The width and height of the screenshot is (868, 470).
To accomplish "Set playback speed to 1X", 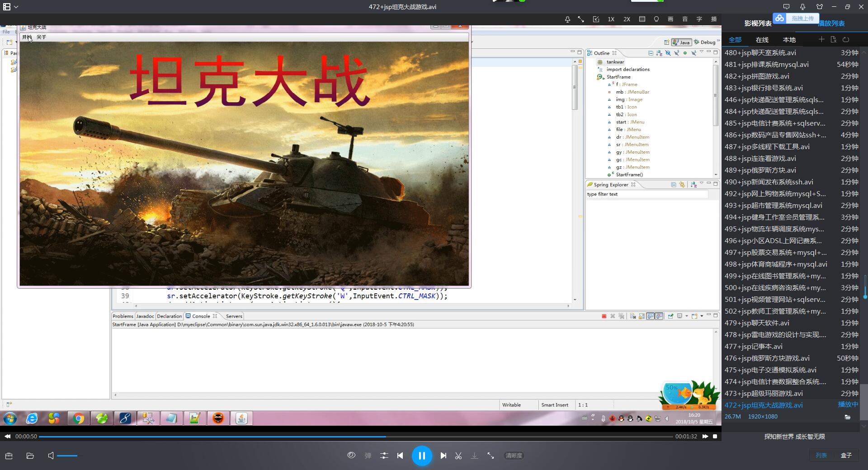I will pos(611,19).
